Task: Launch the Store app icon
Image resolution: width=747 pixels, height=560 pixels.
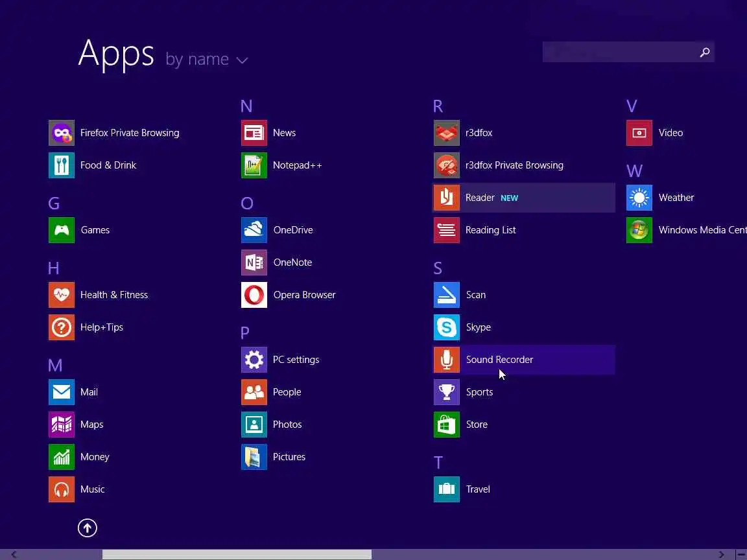Action: pos(446,425)
